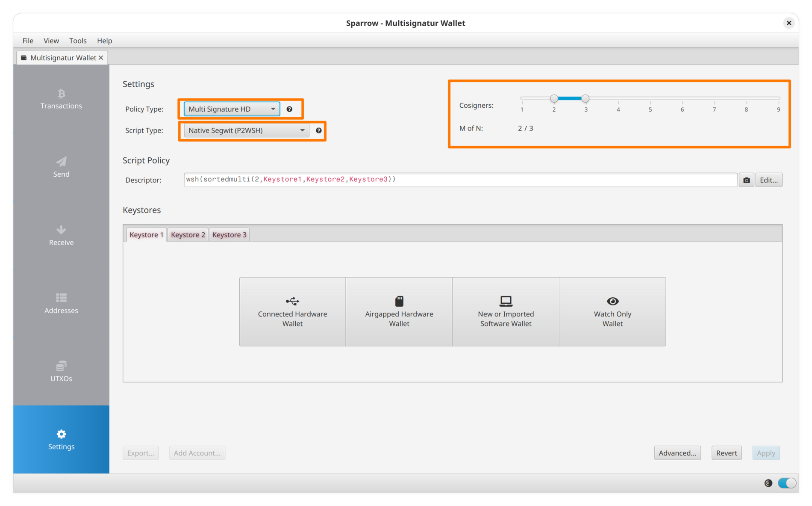Click the Descriptor text field

(461, 180)
